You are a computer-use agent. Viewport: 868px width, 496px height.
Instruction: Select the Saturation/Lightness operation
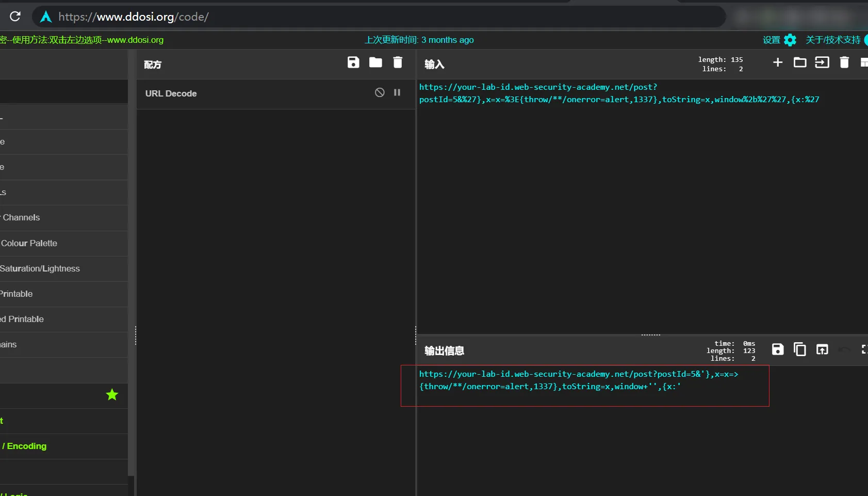pos(64,268)
